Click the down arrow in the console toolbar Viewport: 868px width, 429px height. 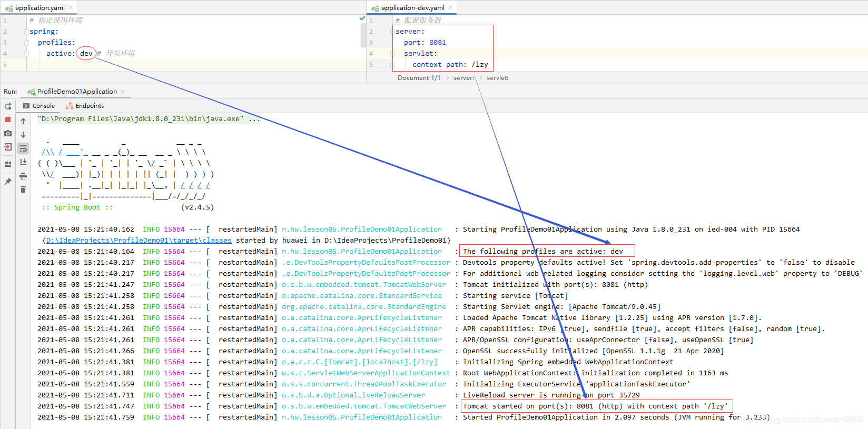pyautogui.click(x=23, y=135)
